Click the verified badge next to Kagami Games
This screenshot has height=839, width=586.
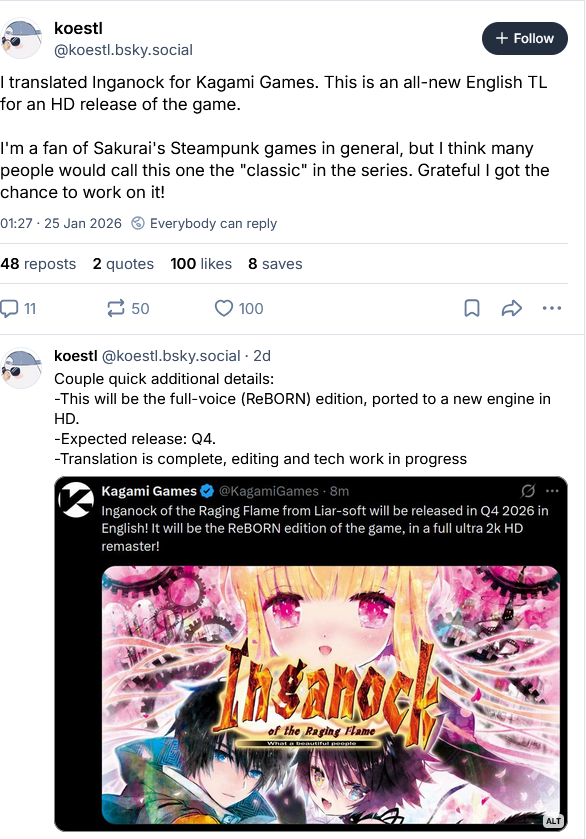coord(207,491)
